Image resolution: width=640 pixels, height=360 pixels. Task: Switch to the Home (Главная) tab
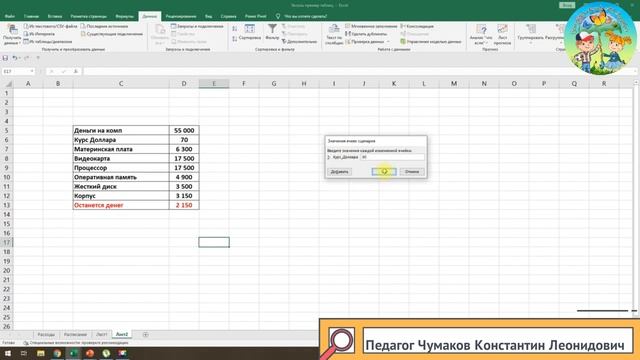coord(31,16)
